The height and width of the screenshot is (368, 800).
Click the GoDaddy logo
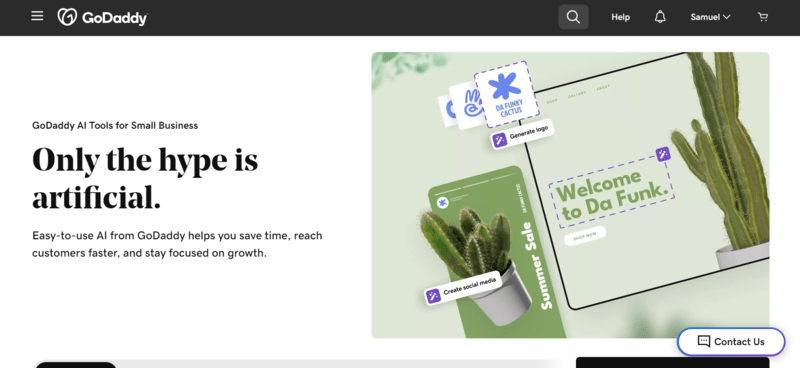point(103,17)
